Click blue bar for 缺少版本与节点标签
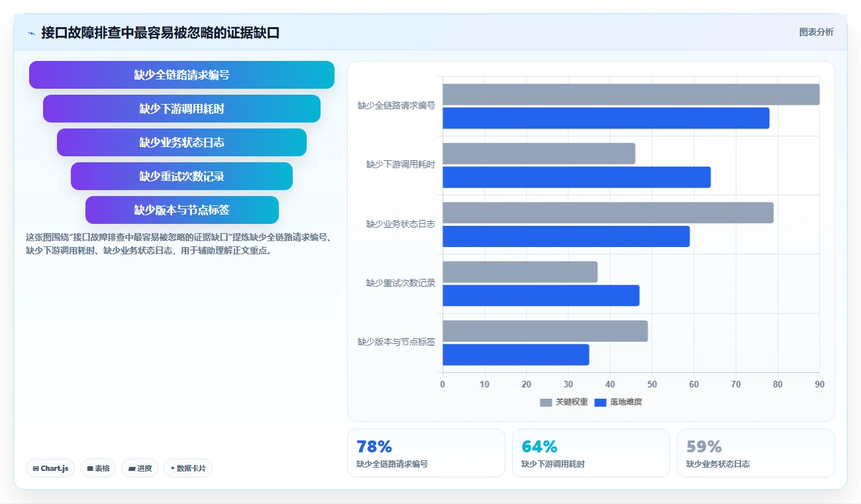 [516, 354]
